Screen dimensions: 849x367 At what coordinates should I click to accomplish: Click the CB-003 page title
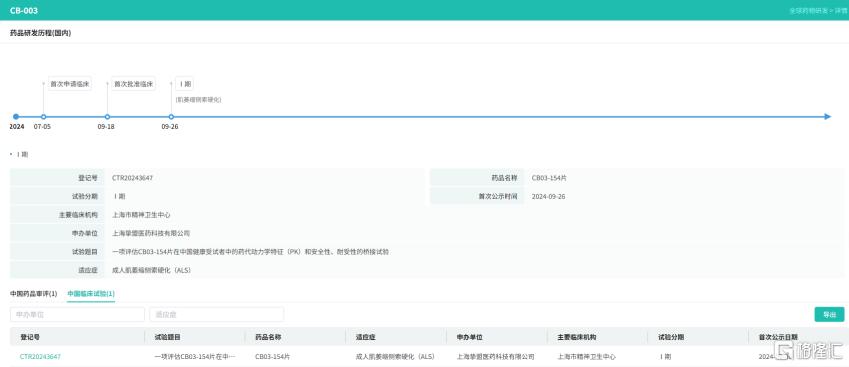[24, 10]
